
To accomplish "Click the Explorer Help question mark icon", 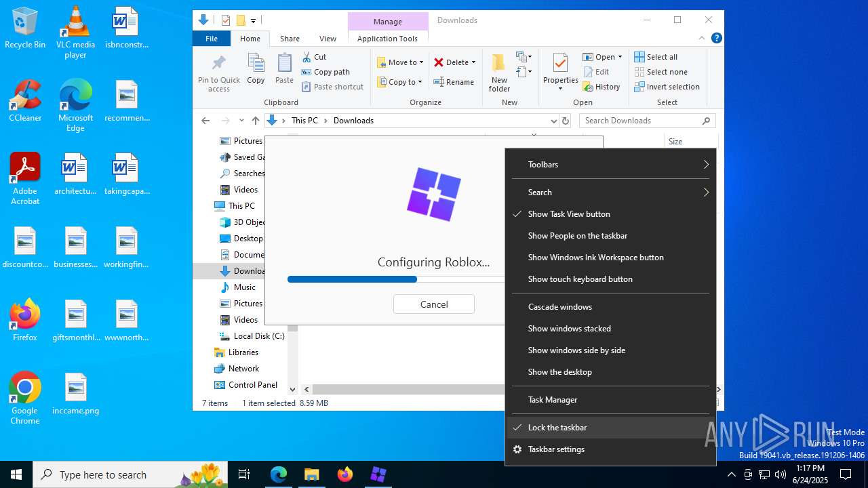I will pyautogui.click(x=716, y=39).
